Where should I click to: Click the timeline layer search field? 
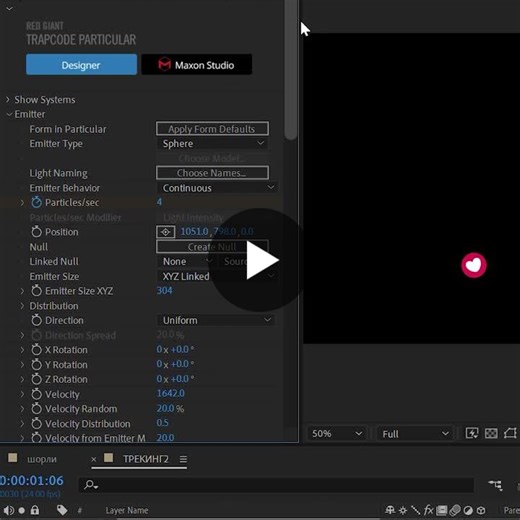276,485
